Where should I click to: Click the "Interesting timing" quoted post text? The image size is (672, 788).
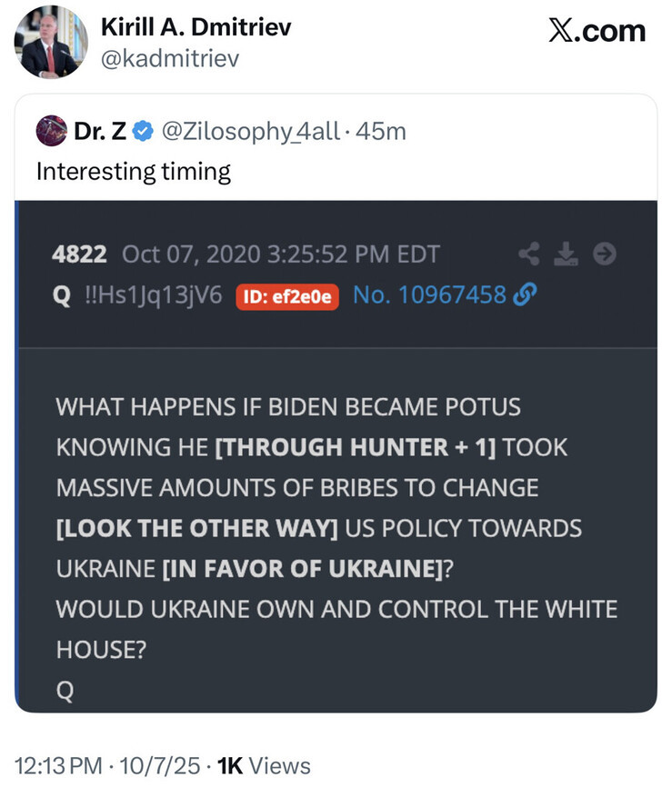(134, 172)
